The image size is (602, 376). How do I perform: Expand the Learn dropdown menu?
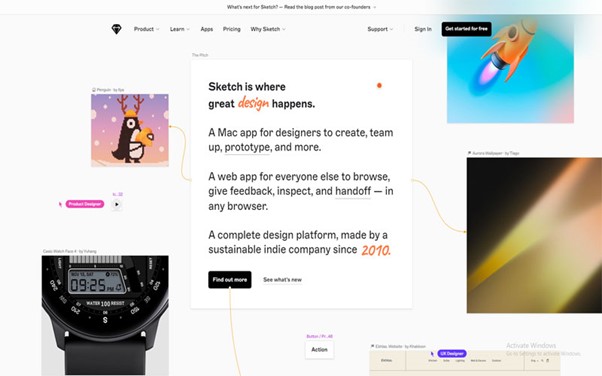tap(180, 29)
